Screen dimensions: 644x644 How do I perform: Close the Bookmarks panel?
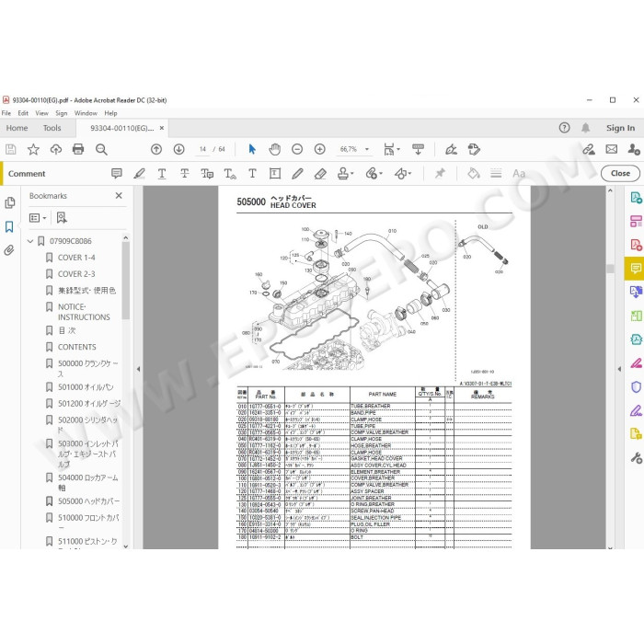(x=119, y=195)
